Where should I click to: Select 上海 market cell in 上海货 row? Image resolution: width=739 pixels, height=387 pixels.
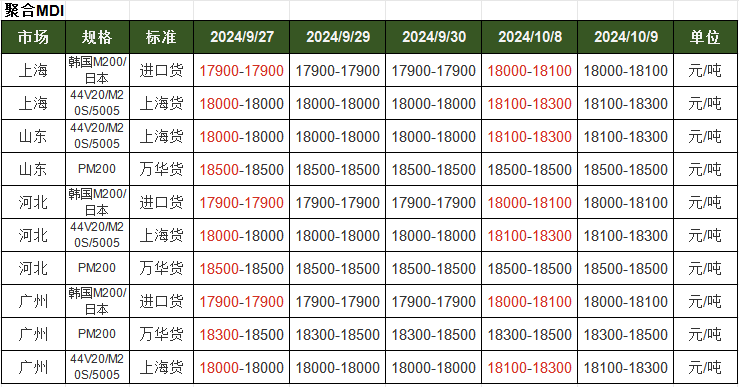point(33,103)
